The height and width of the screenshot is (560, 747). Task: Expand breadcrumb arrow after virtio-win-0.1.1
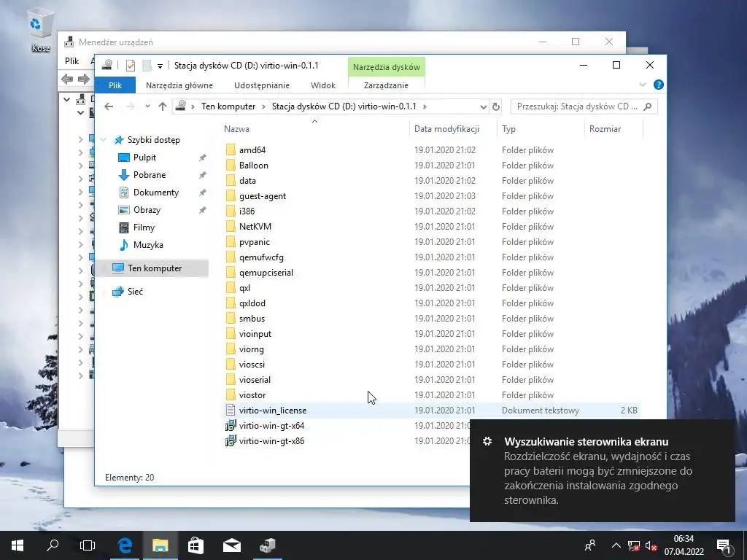(425, 106)
